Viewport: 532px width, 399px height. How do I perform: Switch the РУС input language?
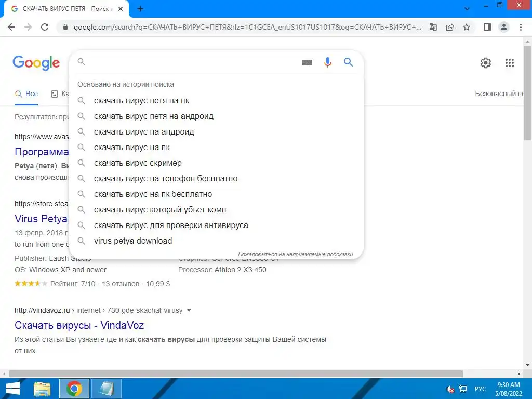point(480,389)
